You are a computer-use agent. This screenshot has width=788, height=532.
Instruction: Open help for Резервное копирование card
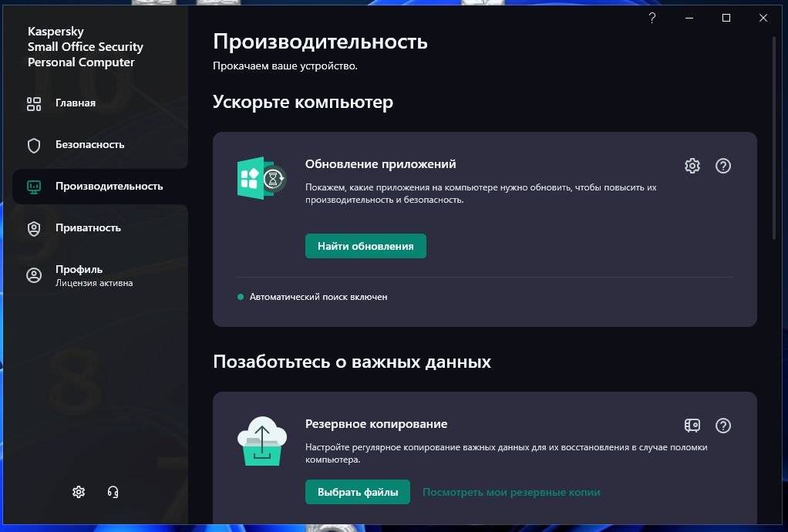point(722,426)
